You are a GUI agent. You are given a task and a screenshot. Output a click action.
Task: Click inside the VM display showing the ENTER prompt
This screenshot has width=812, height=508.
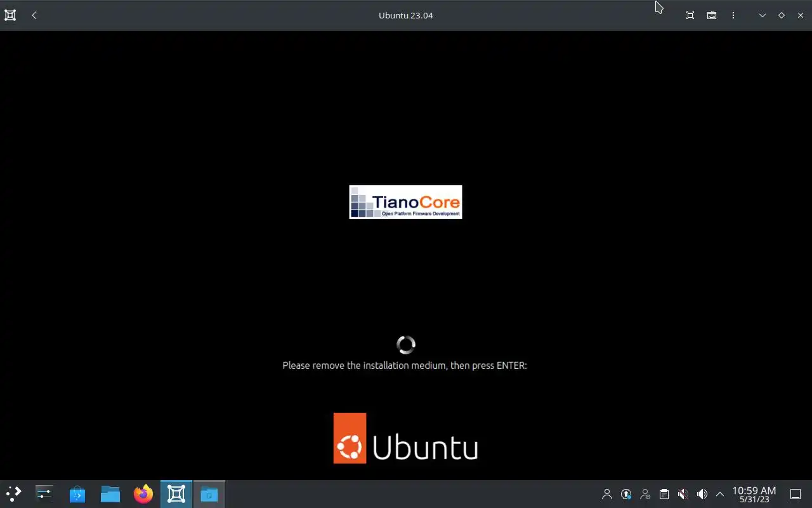pos(406,255)
